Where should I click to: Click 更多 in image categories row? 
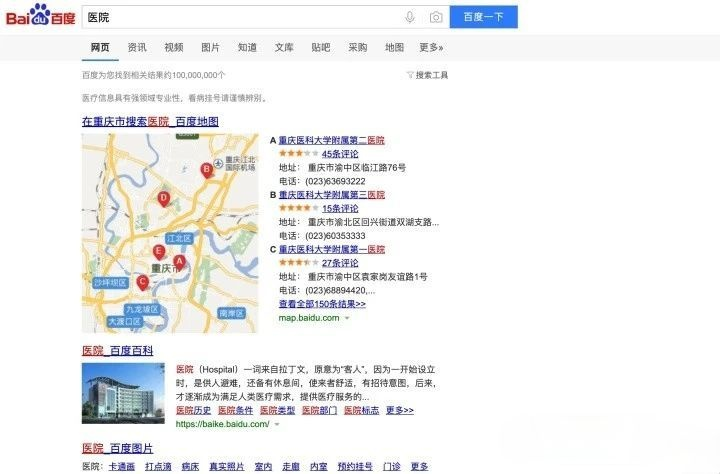click(x=419, y=467)
